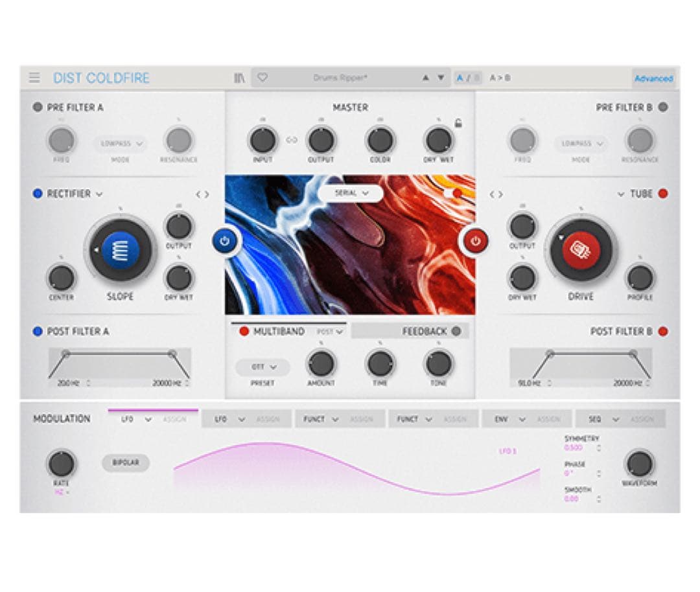Viewport: 700px width, 592px height.
Task: Open the preset library browser icon
Action: pos(239,76)
